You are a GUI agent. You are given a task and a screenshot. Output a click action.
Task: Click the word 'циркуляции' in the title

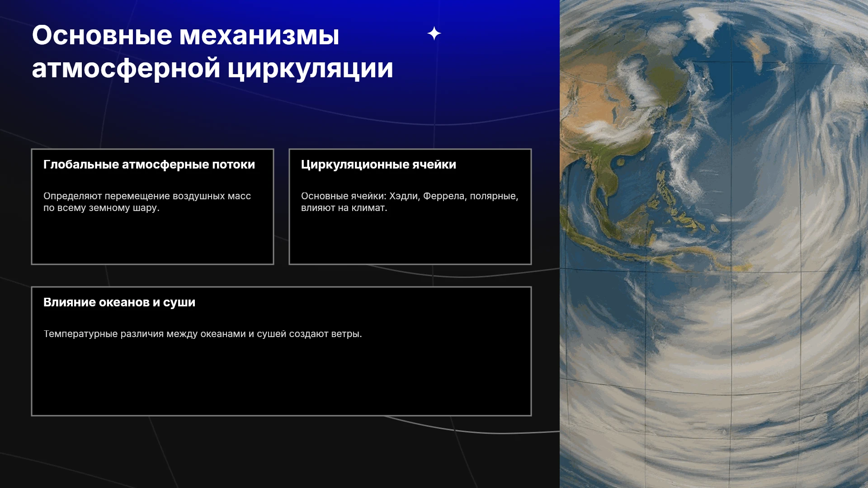310,69
